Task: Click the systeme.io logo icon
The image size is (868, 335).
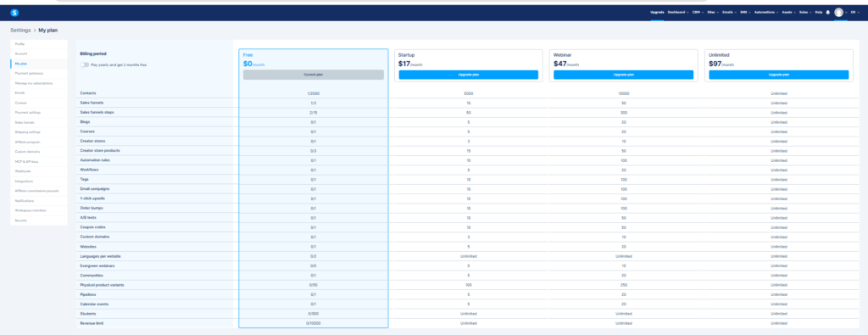Action: 14,12
